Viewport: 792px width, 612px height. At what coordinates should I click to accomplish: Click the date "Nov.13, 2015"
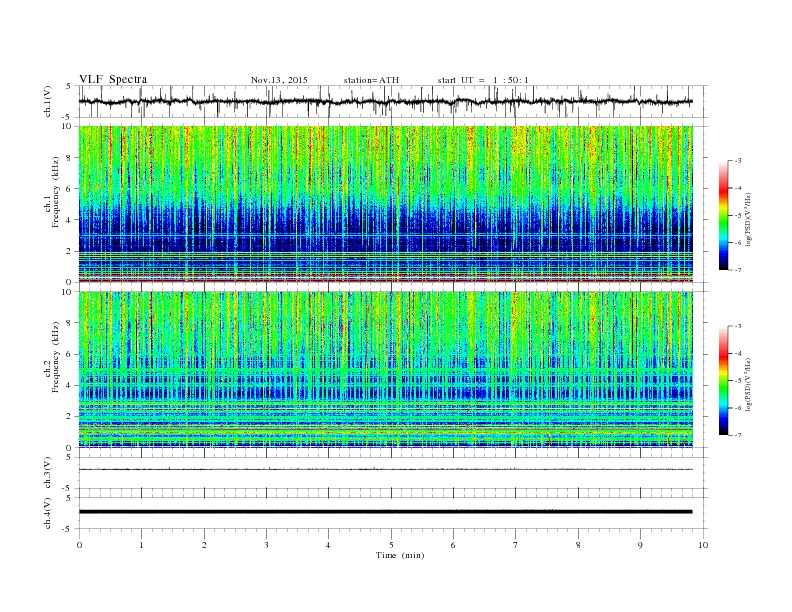pyautogui.click(x=279, y=80)
